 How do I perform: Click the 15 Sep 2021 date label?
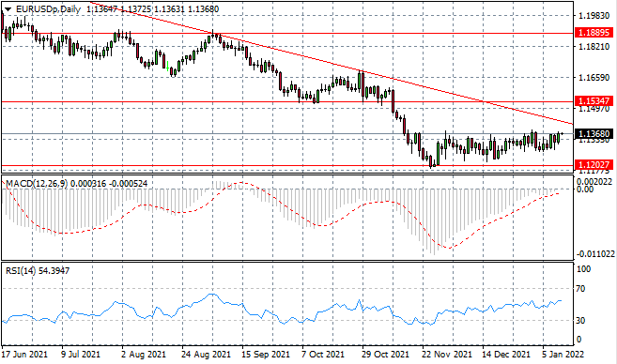266,355
